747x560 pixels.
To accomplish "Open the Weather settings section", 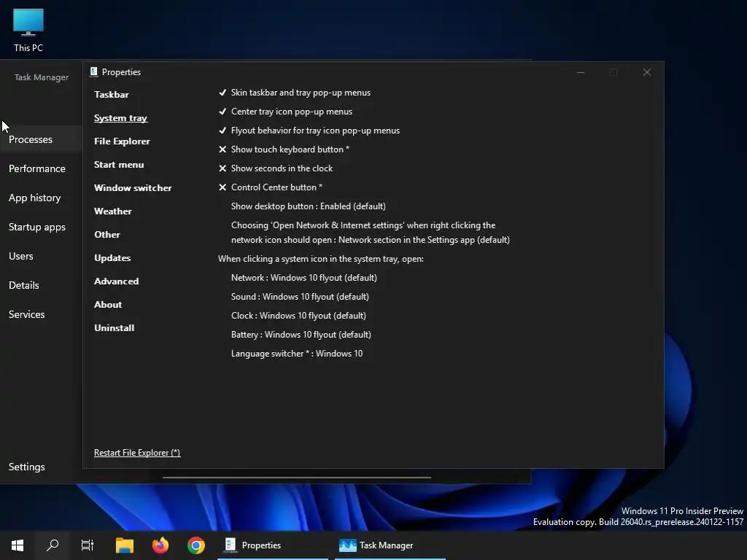I will [x=113, y=211].
